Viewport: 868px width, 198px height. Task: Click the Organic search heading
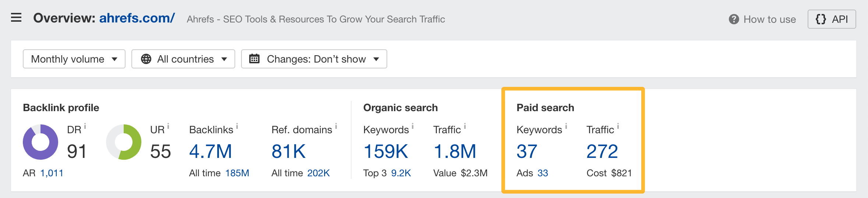click(401, 108)
